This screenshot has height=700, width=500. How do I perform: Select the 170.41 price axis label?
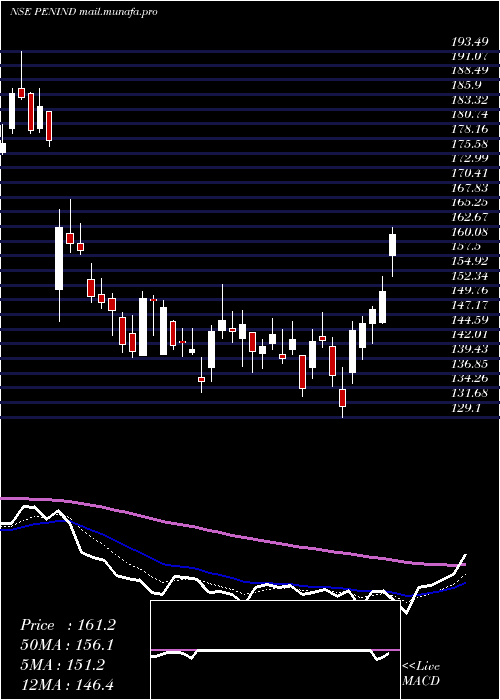pyautogui.click(x=469, y=173)
